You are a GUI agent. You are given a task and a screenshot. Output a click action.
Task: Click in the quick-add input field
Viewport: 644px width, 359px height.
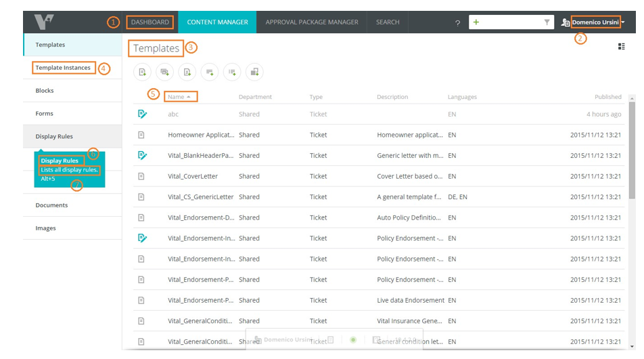(x=511, y=22)
